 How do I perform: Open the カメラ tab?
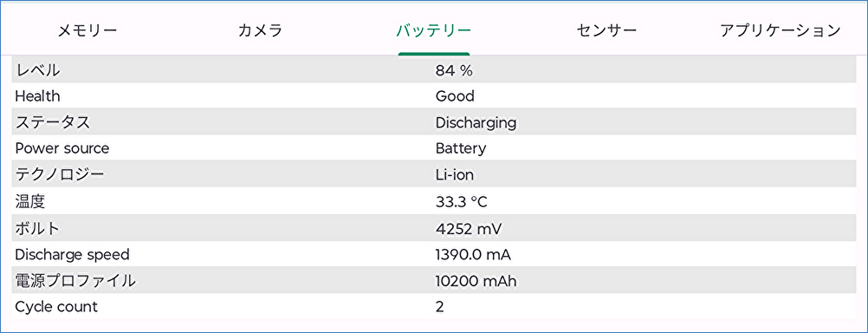point(260,30)
